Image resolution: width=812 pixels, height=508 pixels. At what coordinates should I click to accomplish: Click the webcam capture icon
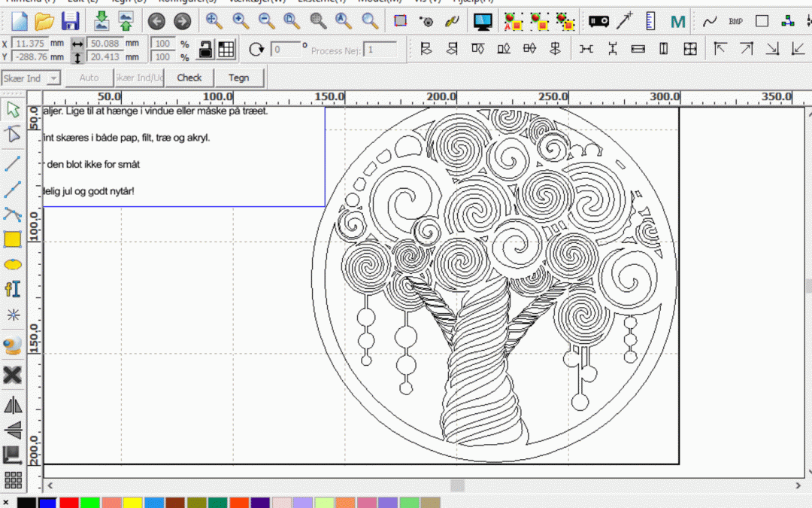(13, 345)
